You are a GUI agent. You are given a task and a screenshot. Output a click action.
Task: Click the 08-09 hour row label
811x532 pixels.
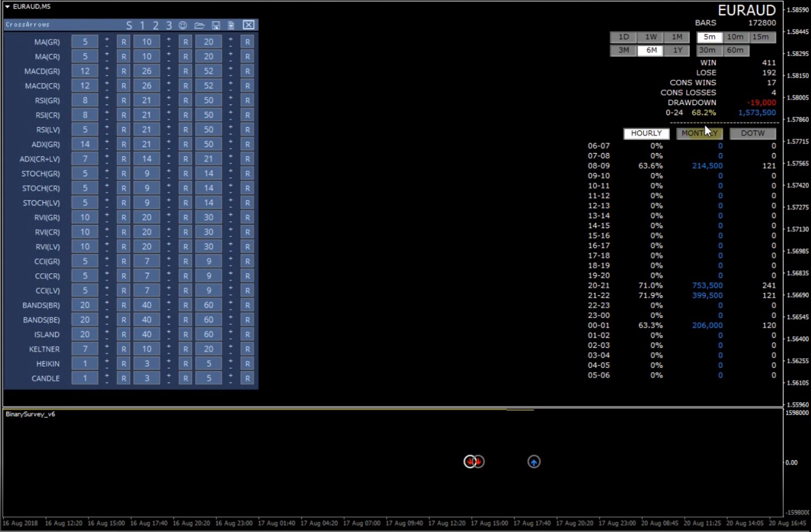[599, 166]
